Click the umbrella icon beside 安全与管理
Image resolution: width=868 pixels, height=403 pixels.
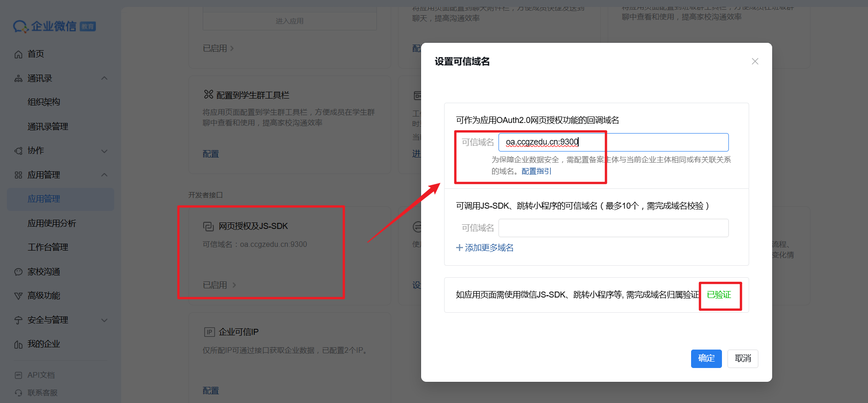tap(18, 320)
